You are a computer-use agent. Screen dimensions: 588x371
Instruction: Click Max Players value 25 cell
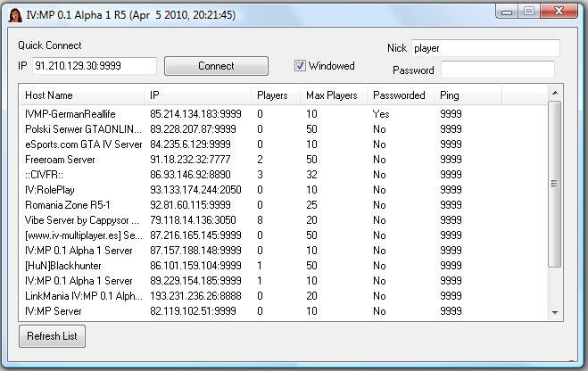[x=311, y=205]
